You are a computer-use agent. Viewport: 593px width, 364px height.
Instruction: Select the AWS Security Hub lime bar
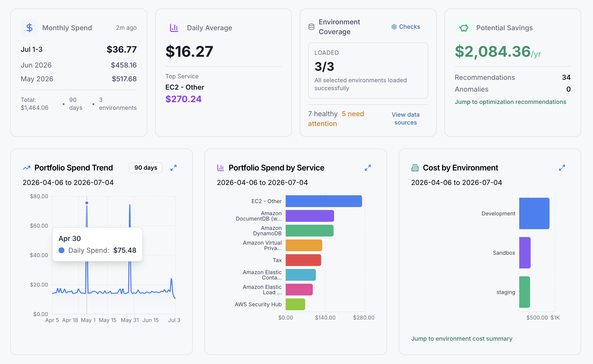click(295, 304)
